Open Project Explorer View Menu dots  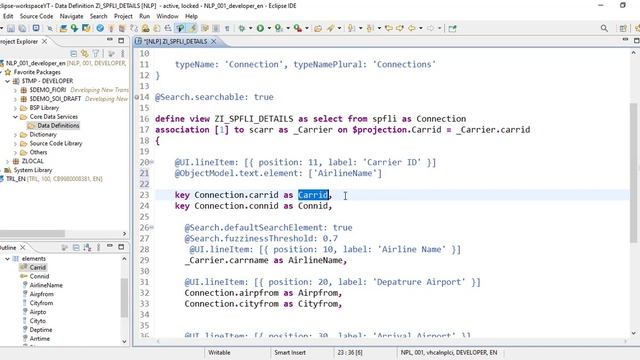pos(122,53)
